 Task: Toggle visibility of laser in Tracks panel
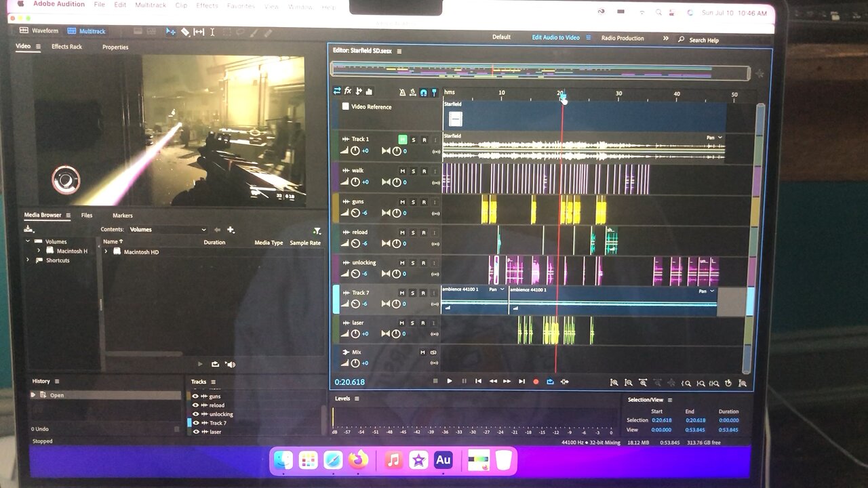click(195, 432)
